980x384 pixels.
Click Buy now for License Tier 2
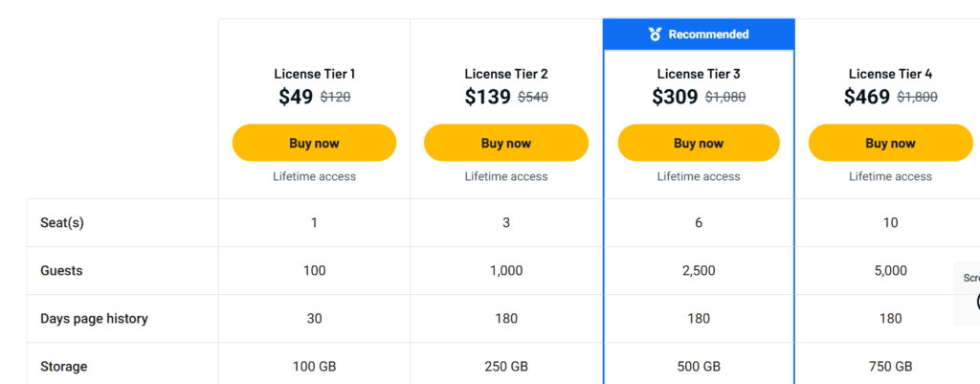pos(506,143)
